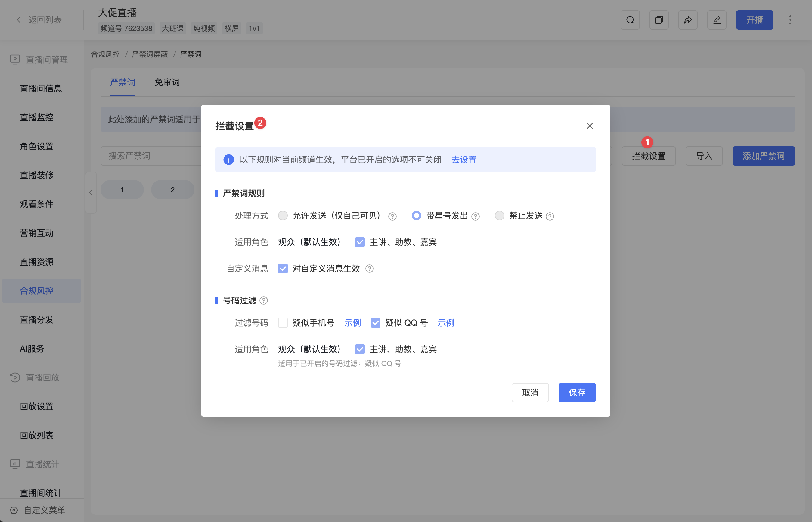Click 开播 button at top right
The height and width of the screenshot is (522, 812).
tap(755, 20)
